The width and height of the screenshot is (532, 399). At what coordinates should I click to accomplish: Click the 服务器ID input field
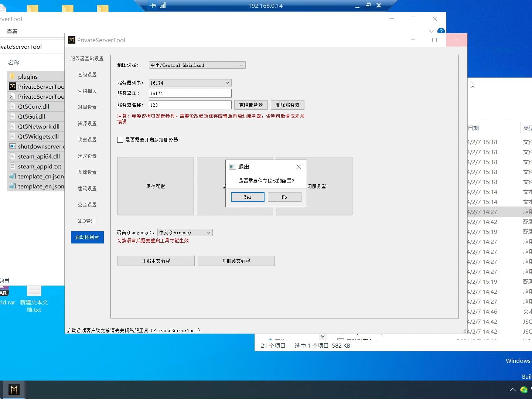click(190, 93)
